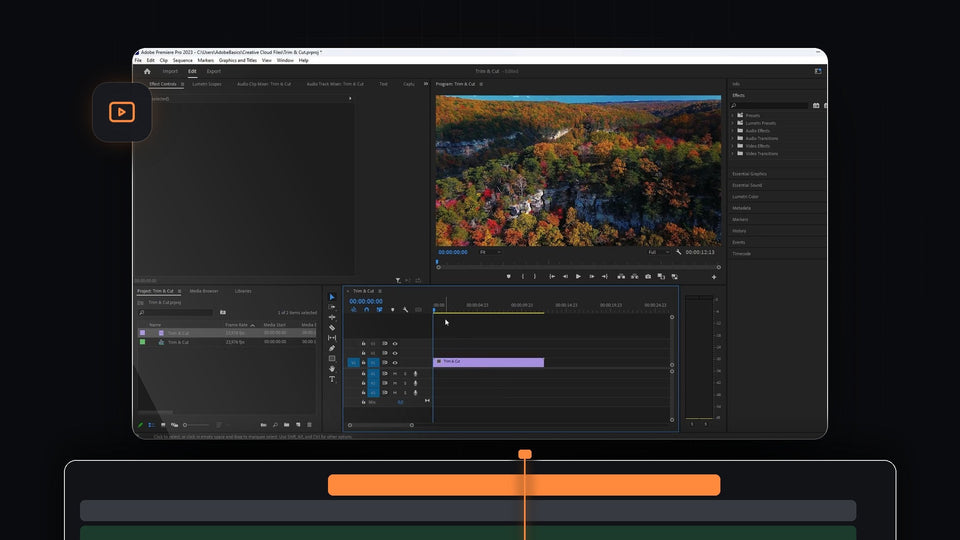Open Program monitor wrench settings
960x540 pixels.
678,252
